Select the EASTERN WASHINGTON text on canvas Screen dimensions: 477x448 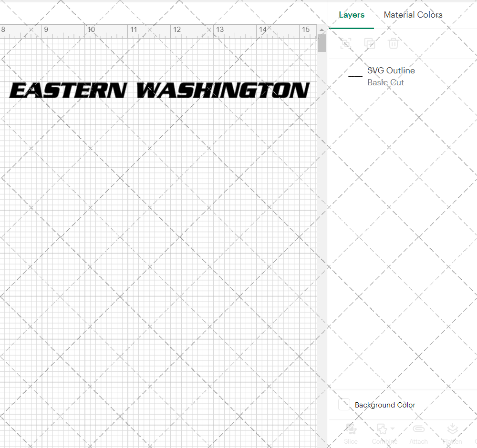(x=159, y=90)
